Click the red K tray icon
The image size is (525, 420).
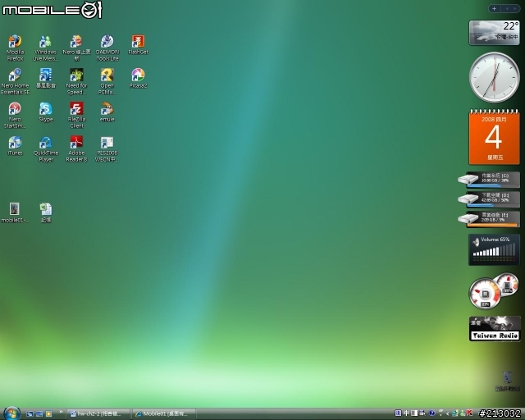(x=469, y=413)
